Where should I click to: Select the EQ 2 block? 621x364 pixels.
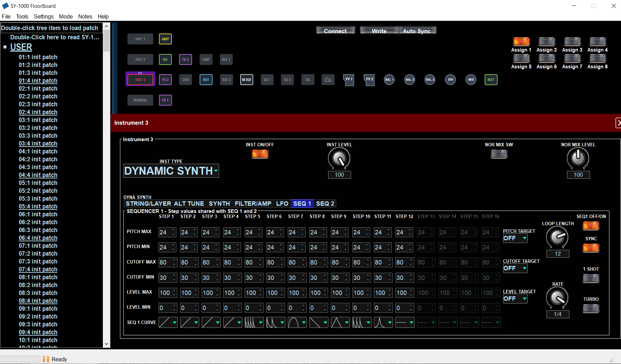tap(287, 80)
